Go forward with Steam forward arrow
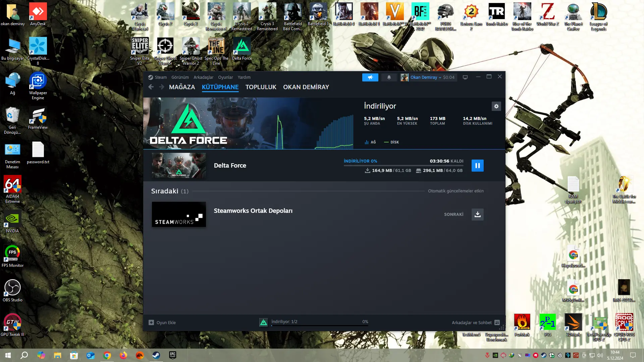 click(x=162, y=87)
